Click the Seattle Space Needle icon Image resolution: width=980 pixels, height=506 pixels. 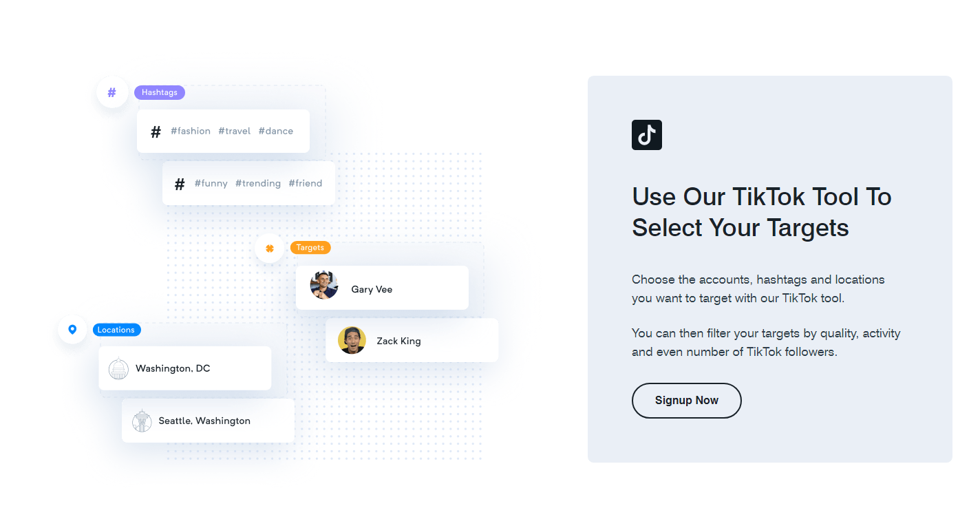click(142, 421)
